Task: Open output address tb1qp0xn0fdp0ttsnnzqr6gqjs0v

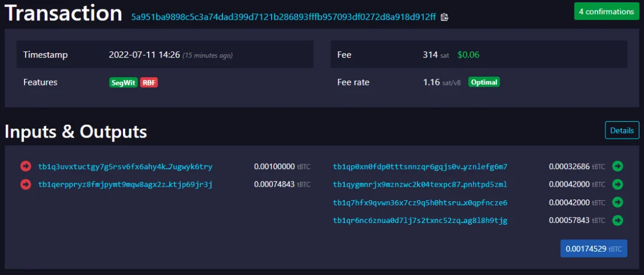Action: [420, 167]
